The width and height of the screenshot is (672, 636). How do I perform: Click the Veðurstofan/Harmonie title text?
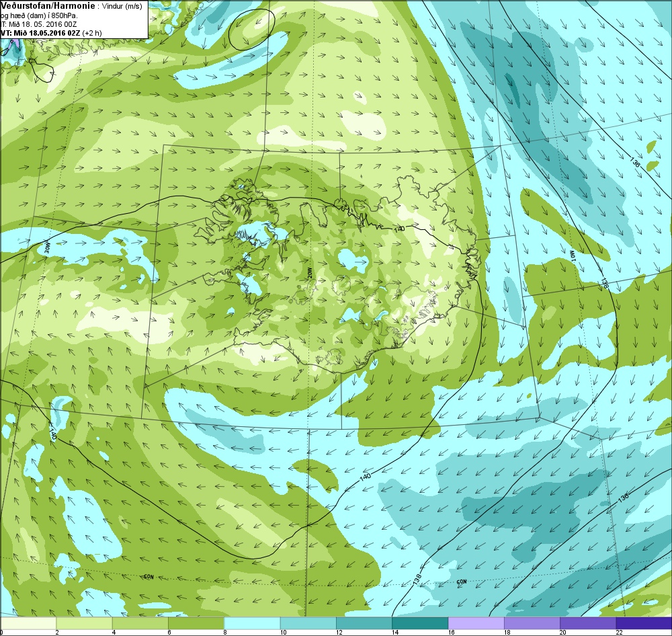tap(48, 6)
